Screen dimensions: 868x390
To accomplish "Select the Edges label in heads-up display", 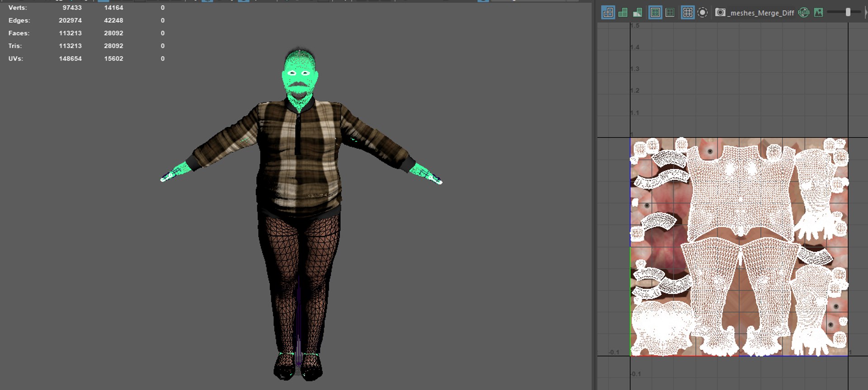I will [x=19, y=20].
